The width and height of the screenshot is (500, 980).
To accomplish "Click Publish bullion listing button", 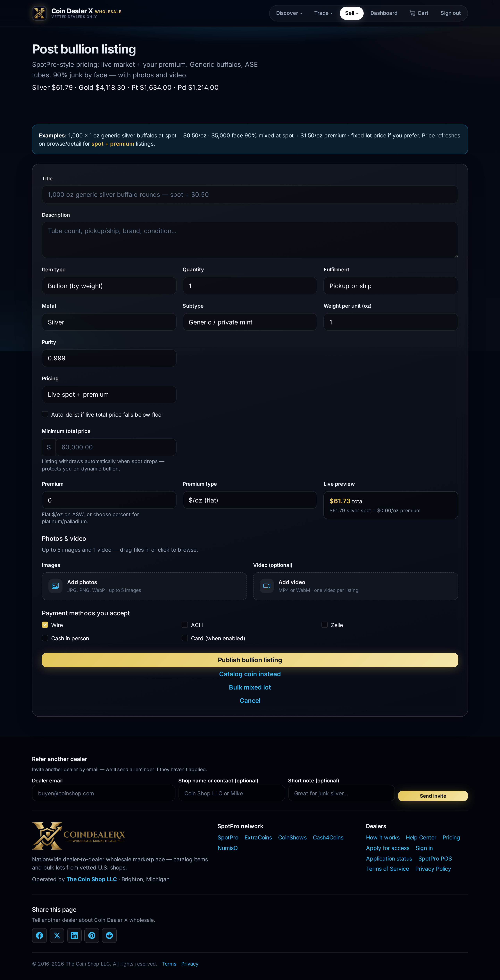I will [250, 660].
